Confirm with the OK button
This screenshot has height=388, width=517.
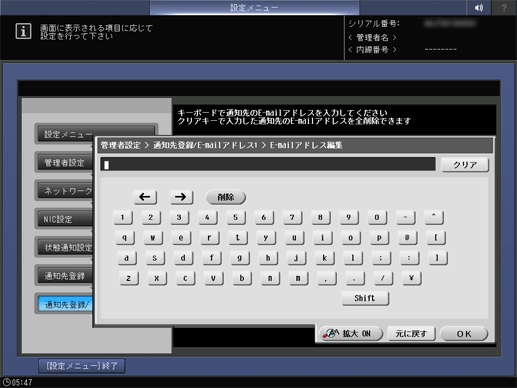(464, 333)
